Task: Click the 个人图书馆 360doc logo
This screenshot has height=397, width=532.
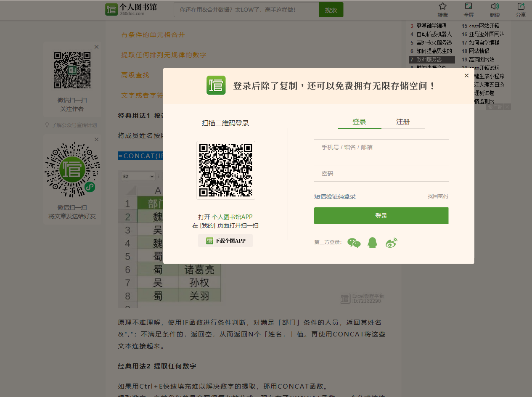Action: click(131, 9)
